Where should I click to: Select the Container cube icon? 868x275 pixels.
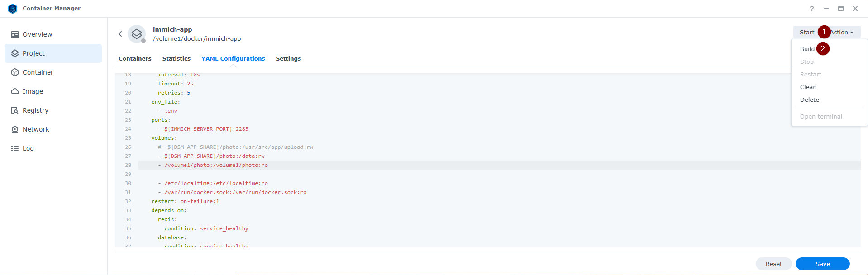click(15, 72)
